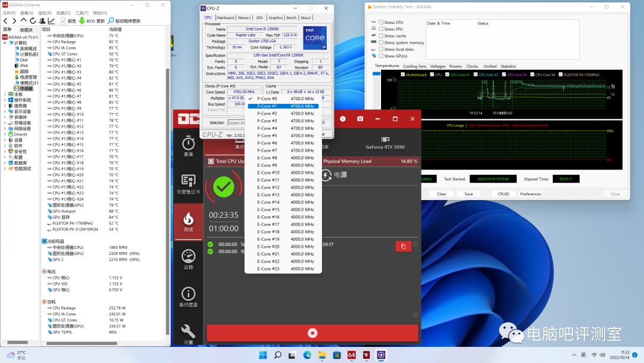Image resolution: width=644 pixels, height=363 pixels.
Task: Open the 稳定性证书 certificate section in OCCT
Action: pyautogui.click(x=188, y=184)
